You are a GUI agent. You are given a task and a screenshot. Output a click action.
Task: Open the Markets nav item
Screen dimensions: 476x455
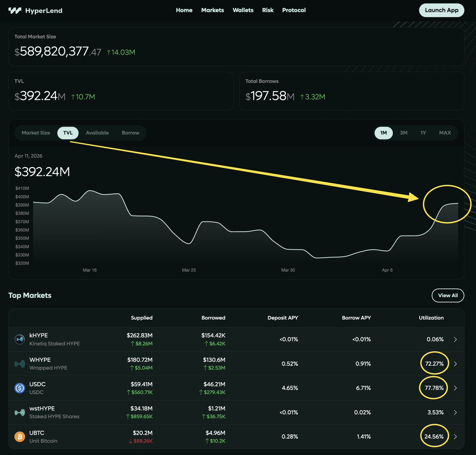tap(213, 10)
